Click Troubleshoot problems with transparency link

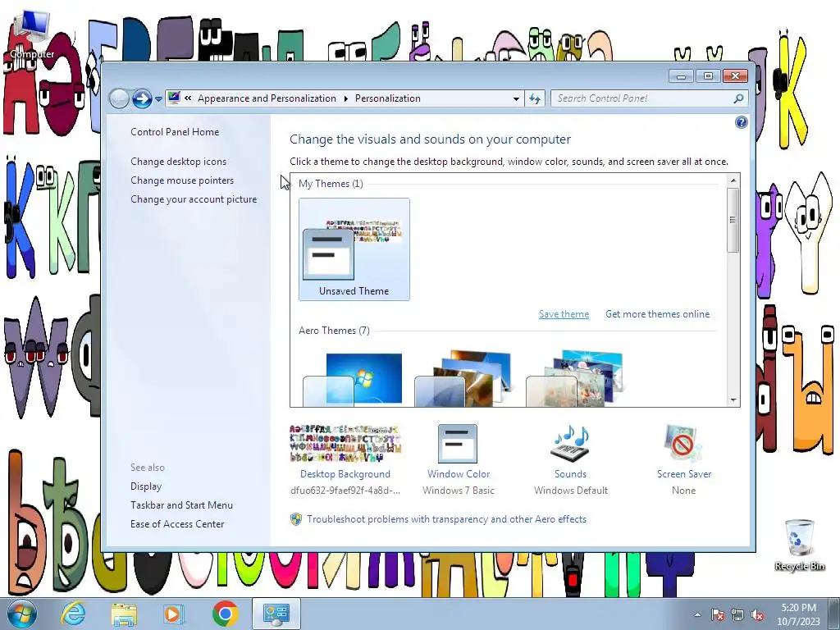point(447,519)
